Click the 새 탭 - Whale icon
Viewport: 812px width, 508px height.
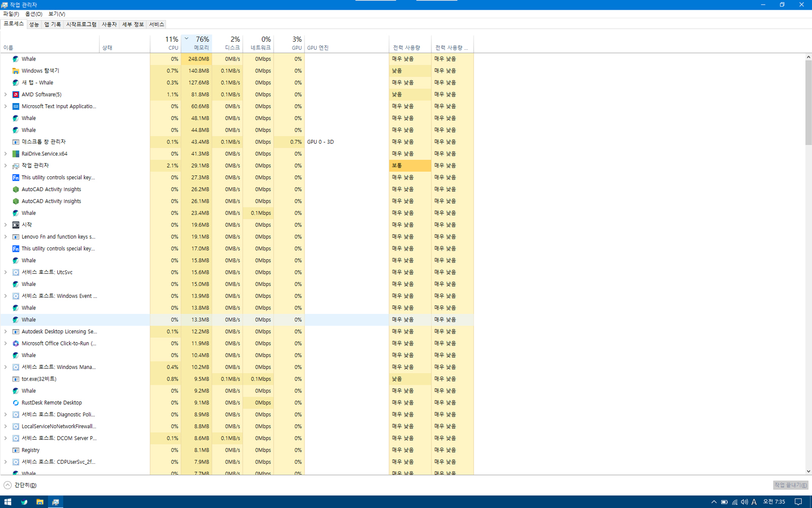pyautogui.click(x=16, y=82)
